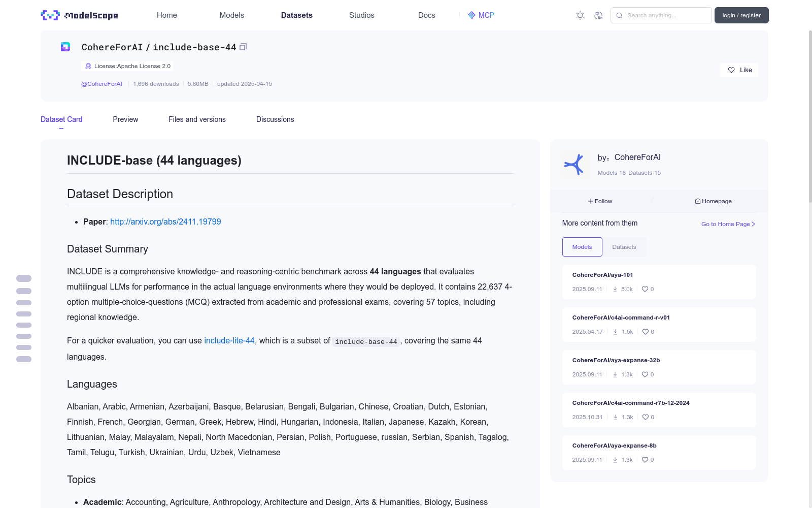The width and height of the screenshot is (812, 508).
Task: Click the Dataset Description heading
Action: pyautogui.click(x=120, y=194)
